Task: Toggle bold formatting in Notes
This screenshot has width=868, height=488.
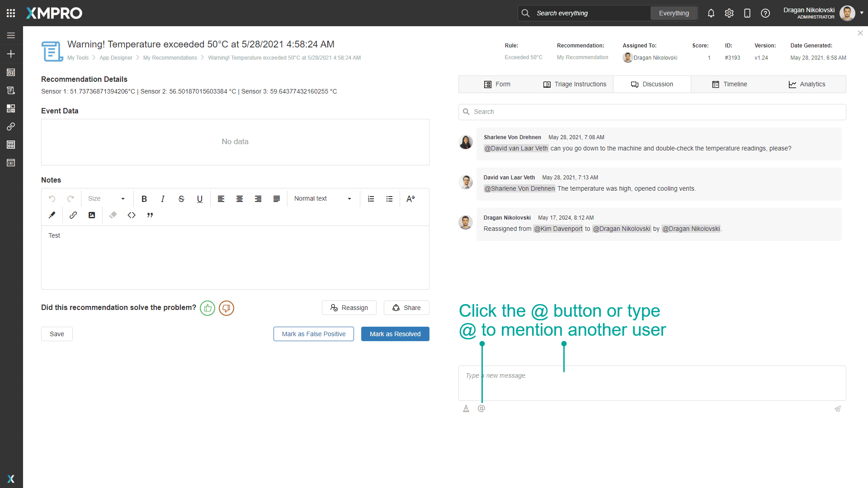Action: (144, 199)
